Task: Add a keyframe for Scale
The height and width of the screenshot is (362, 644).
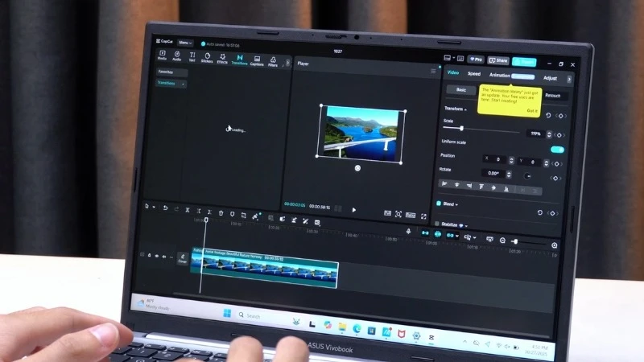Action: pos(559,135)
